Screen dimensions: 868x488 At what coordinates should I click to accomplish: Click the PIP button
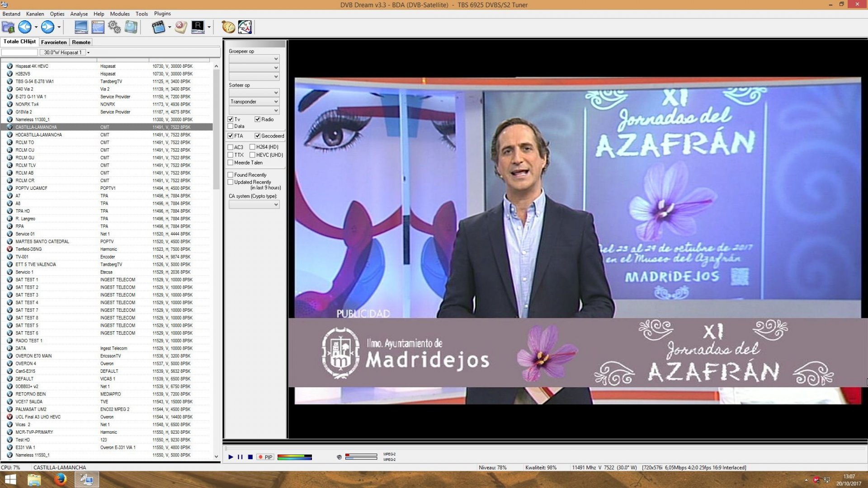[265, 457]
